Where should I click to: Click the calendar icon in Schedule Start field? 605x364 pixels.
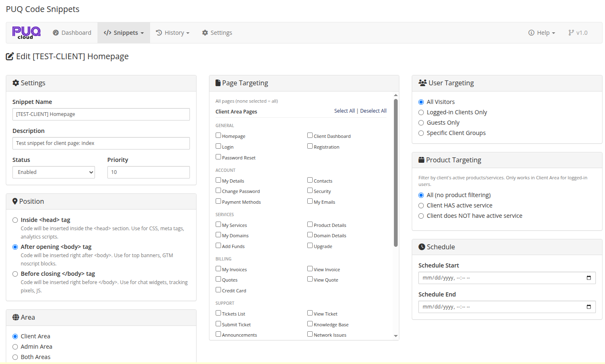tap(589, 278)
